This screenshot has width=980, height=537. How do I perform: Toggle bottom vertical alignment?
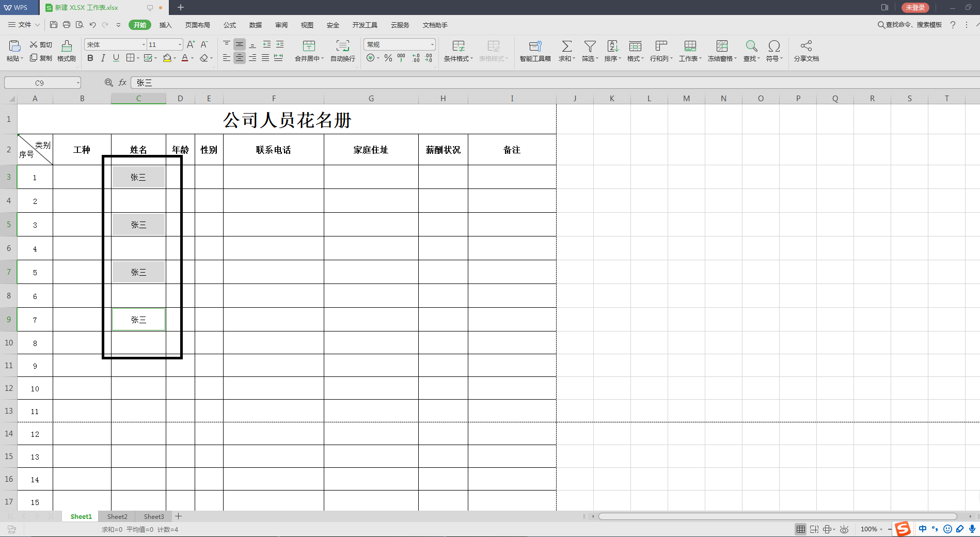click(252, 44)
